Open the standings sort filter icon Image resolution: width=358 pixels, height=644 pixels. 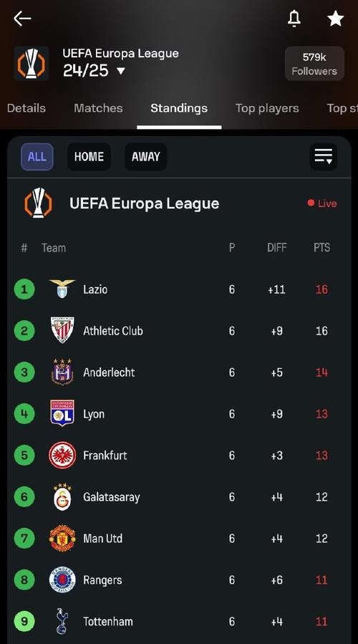tap(324, 156)
